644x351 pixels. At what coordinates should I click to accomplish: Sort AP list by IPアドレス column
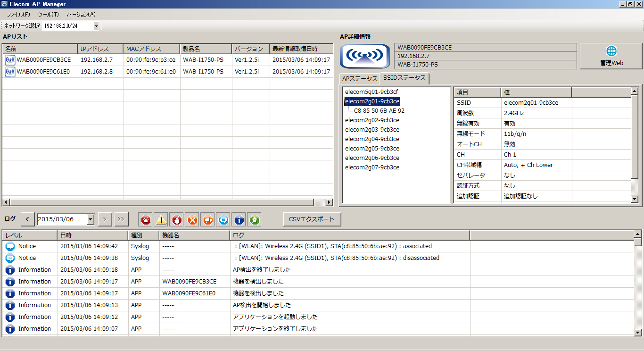tap(100, 49)
